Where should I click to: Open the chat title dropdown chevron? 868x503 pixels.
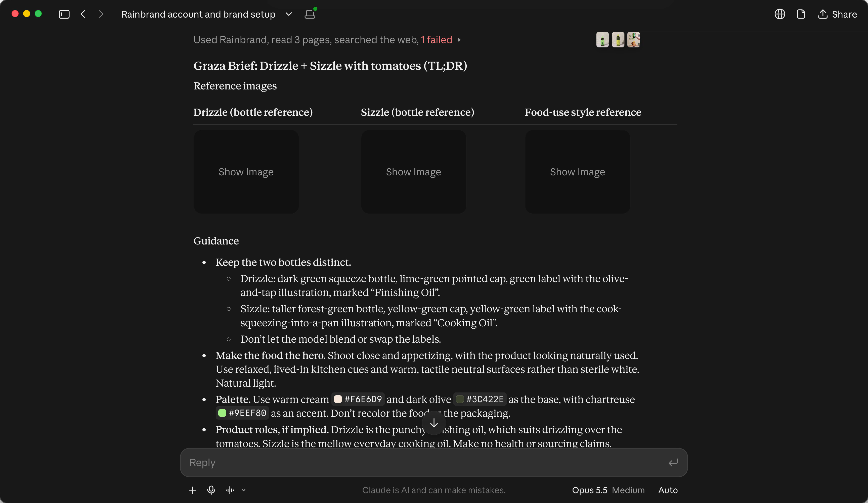pos(289,14)
